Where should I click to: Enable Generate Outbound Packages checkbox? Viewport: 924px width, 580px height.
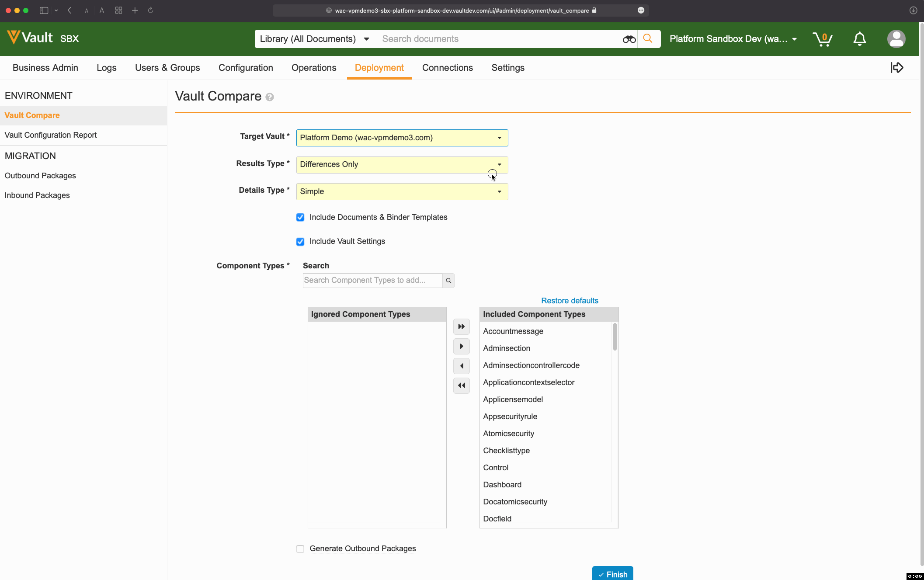pyautogui.click(x=300, y=549)
